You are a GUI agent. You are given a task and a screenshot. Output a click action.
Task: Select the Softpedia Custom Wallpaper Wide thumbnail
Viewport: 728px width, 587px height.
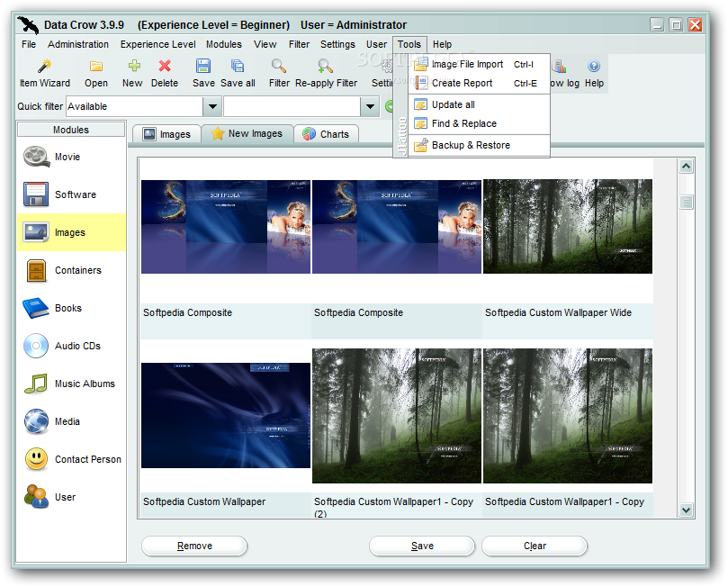click(567, 227)
